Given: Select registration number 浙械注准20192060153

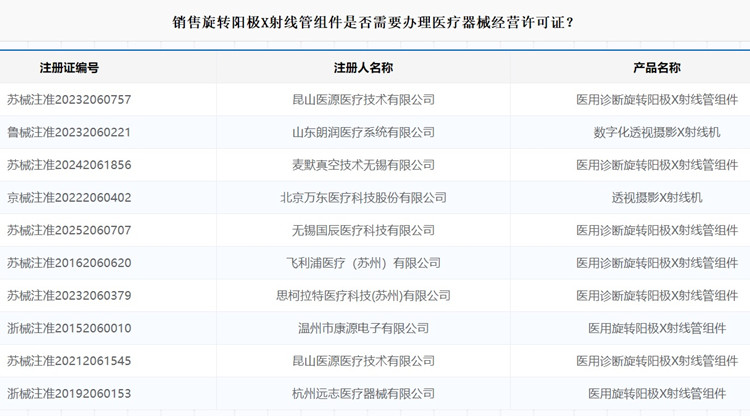Looking at the screenshot, I should pos(69,394).
